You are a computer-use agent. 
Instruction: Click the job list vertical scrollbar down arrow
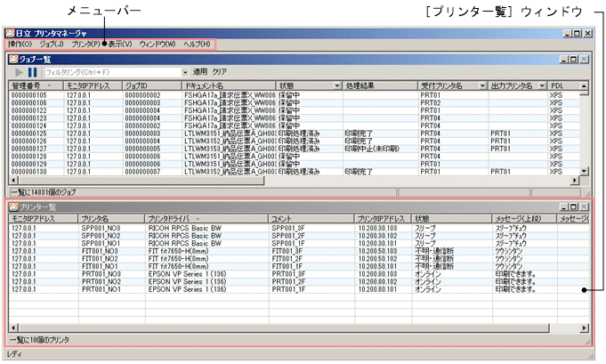[x=584, y=171]
